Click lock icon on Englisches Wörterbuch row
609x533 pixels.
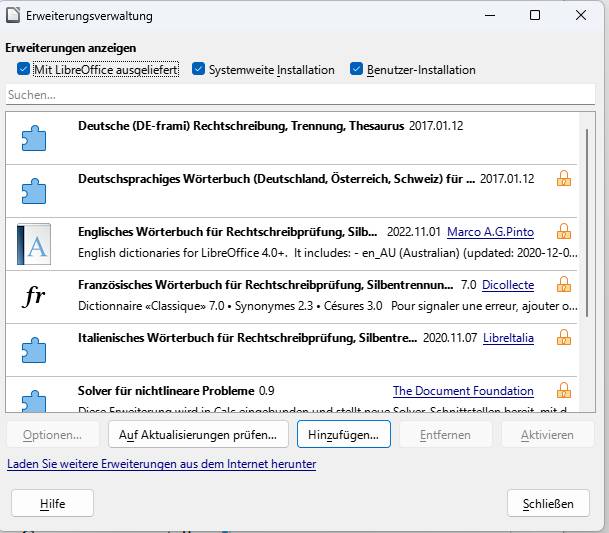click(564, 232)
